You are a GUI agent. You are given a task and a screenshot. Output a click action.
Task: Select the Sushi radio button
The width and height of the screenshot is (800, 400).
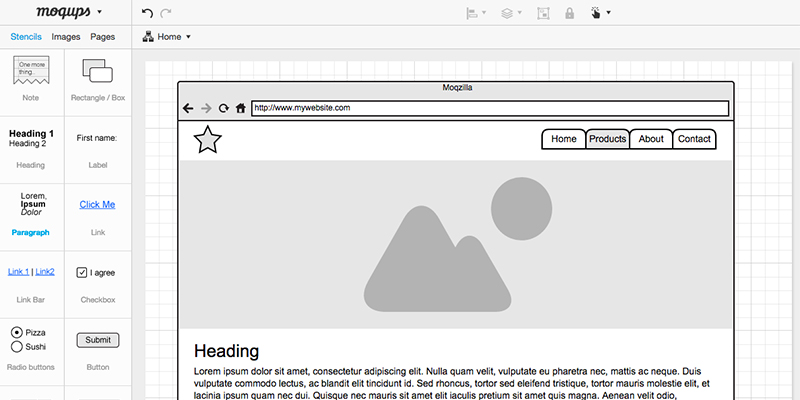coord(17,347)
